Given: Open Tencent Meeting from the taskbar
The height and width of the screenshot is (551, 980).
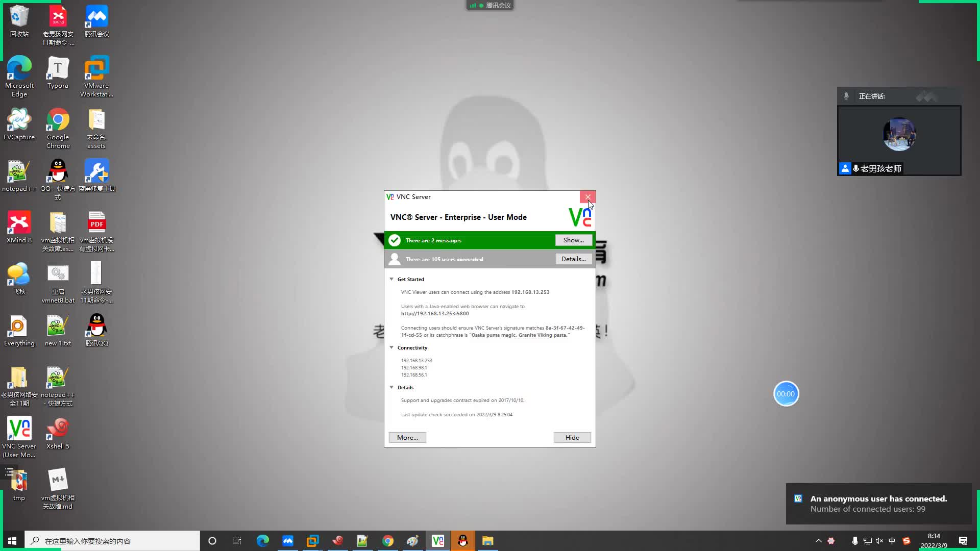Looking at the screenshot, I should tap(287, 541).
